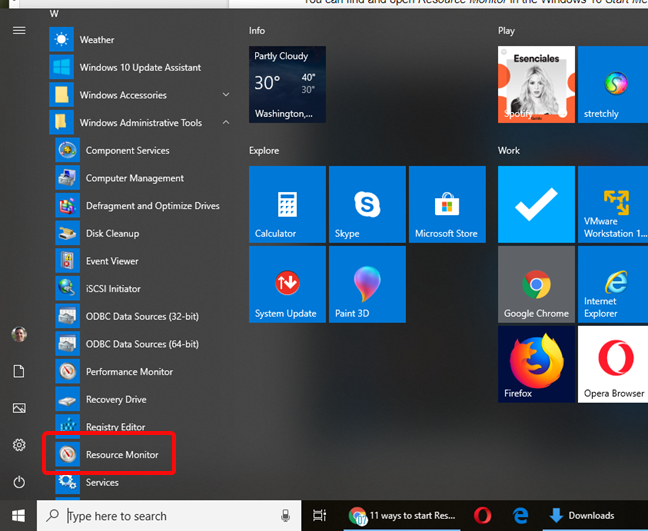Open the white checkmark tile in Work
The height and width of the screenshot is (531, 648).
536,204
